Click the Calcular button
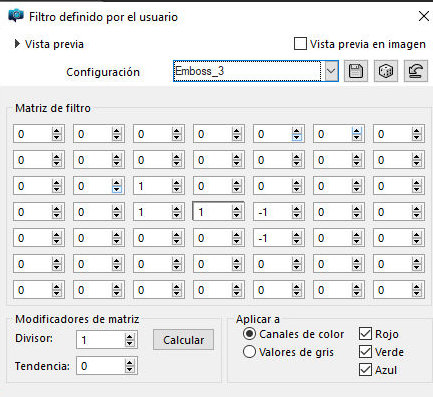This screenshot has width=433, height=397. [183, 340]
